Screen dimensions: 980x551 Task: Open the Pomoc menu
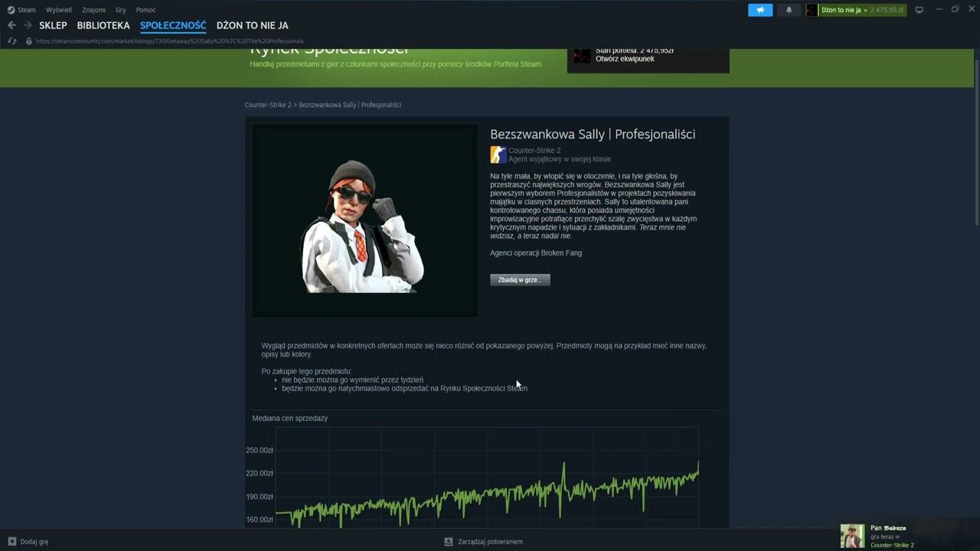click(x=145, y=10)
